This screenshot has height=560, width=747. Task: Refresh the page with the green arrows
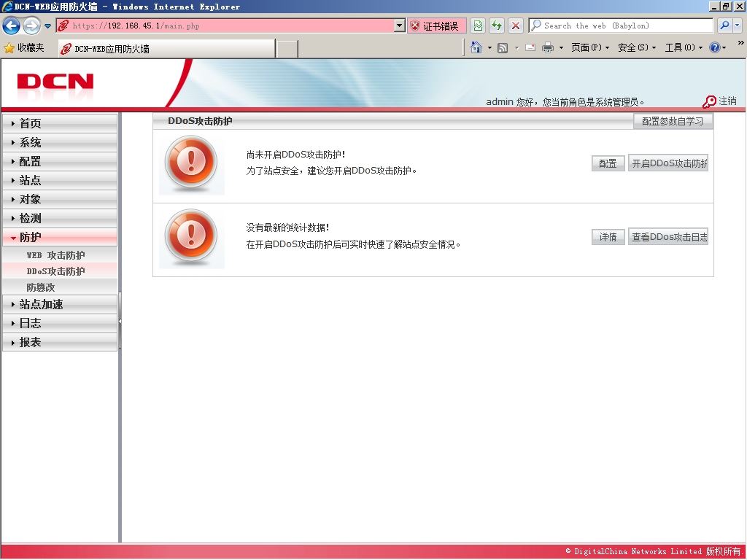point(497,26)
